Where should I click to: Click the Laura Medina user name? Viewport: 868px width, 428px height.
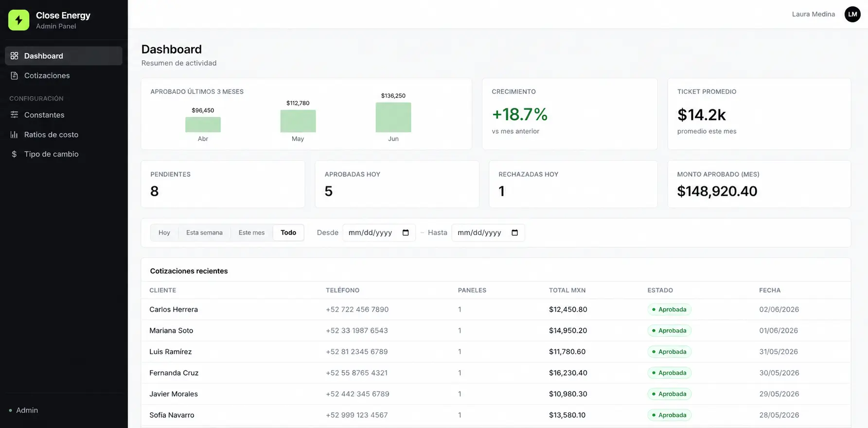(x=813, y=14)
